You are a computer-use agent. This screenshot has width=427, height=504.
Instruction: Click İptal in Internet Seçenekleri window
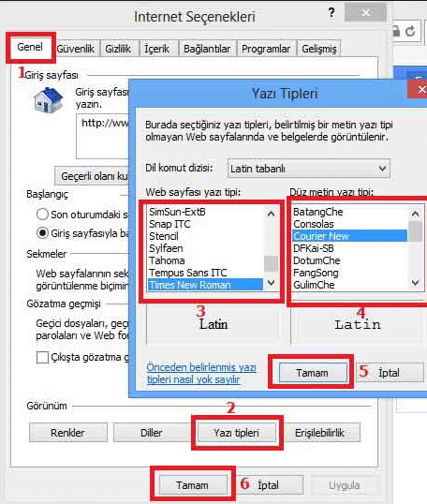[x=269, y=485]
